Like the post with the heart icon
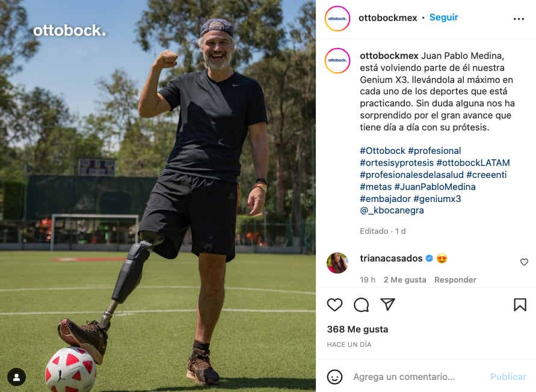The width and height of the screenshot is (536, 392). coord(334,304)
